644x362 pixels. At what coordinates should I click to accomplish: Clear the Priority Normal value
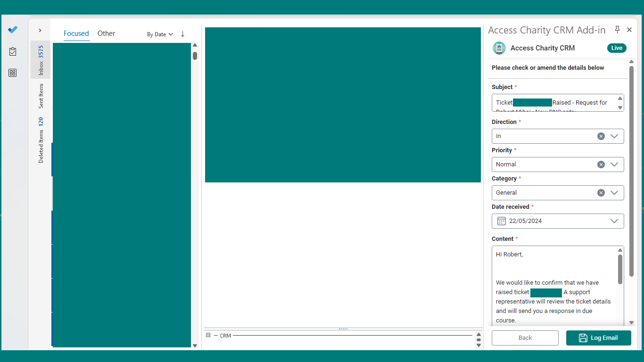(601, 165)
